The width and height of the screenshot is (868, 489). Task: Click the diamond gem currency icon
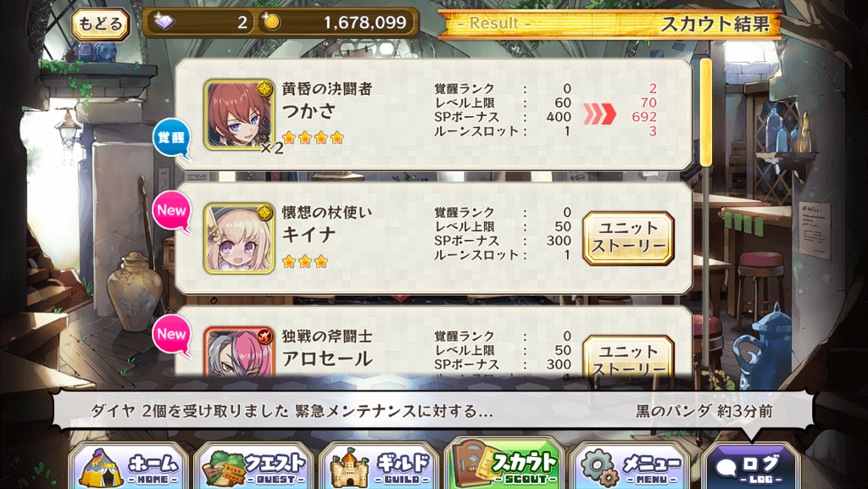pos(164,23)
